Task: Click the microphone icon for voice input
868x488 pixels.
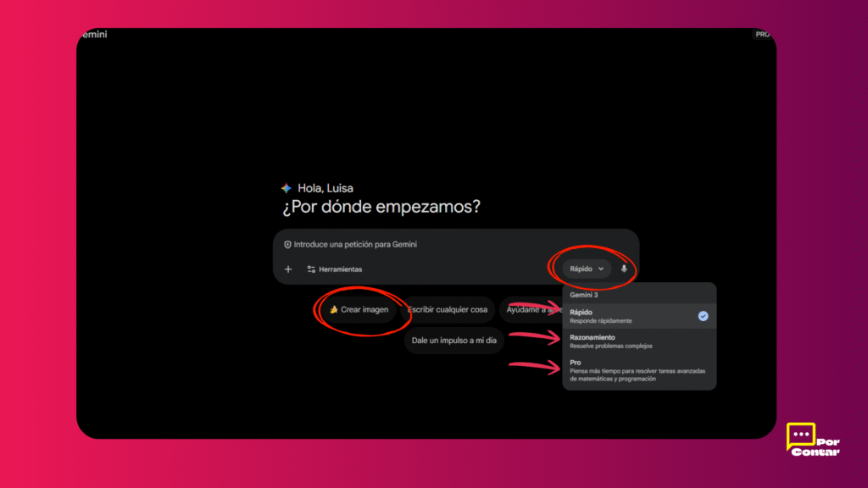Action: tap(624, 269)
